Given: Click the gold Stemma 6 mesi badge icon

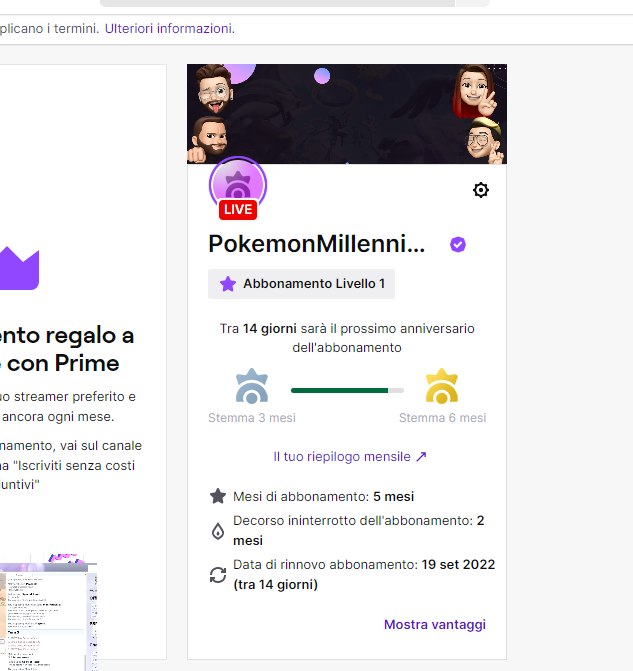Looking at the screenshot, I should coord(442,386).
